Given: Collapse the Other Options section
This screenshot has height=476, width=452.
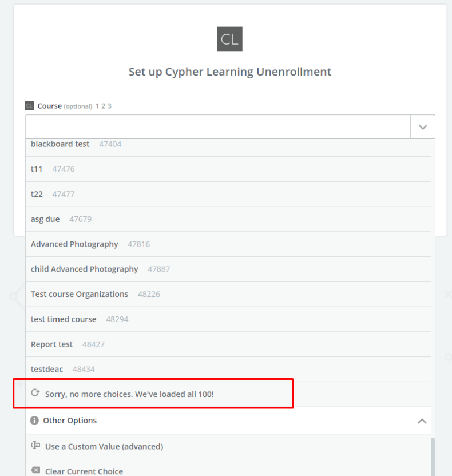Looking at the screenshot, I should coord(422,421).
